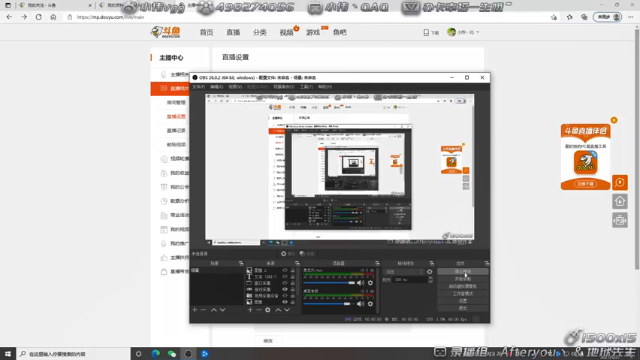Toggle the lock on the 图像 2 source
This screenshot has height=360, width=640.
(292, 270)
